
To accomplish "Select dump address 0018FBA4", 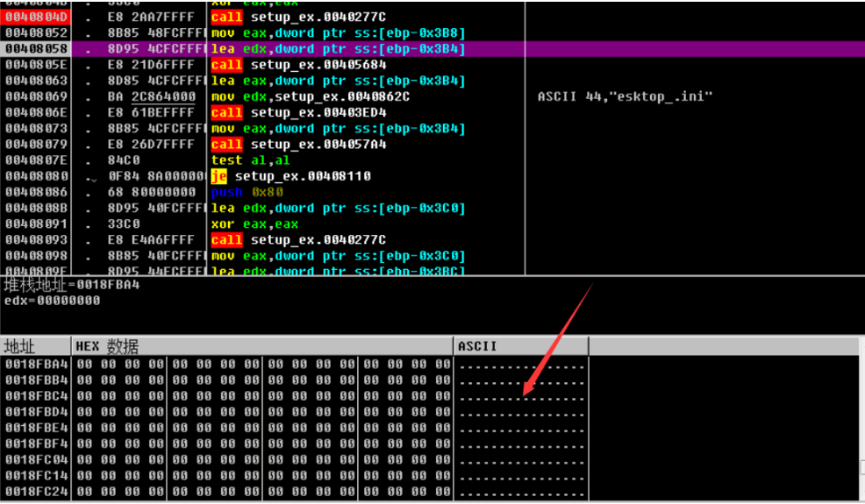I will [x=37, y=365].
